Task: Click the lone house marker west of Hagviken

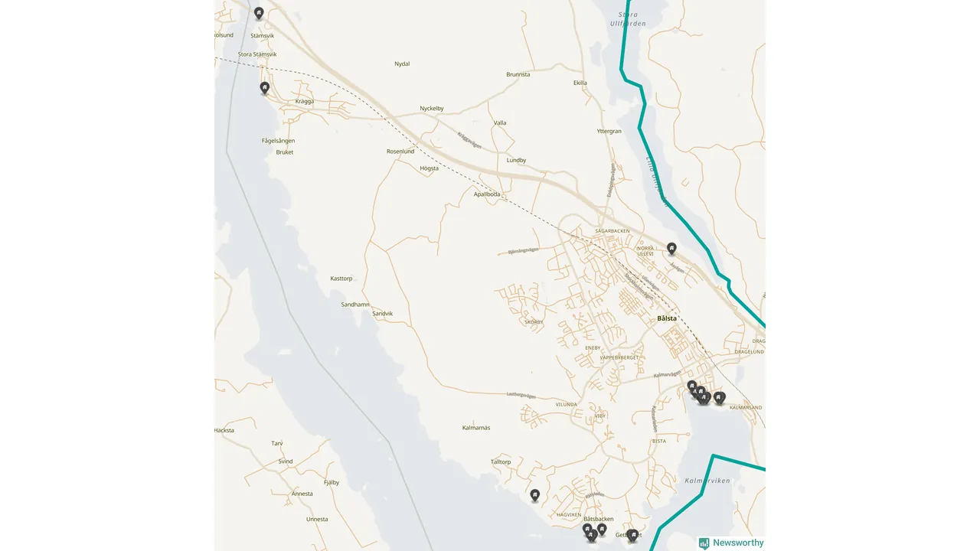Action: pyautogui.click(x=535, y=495)
